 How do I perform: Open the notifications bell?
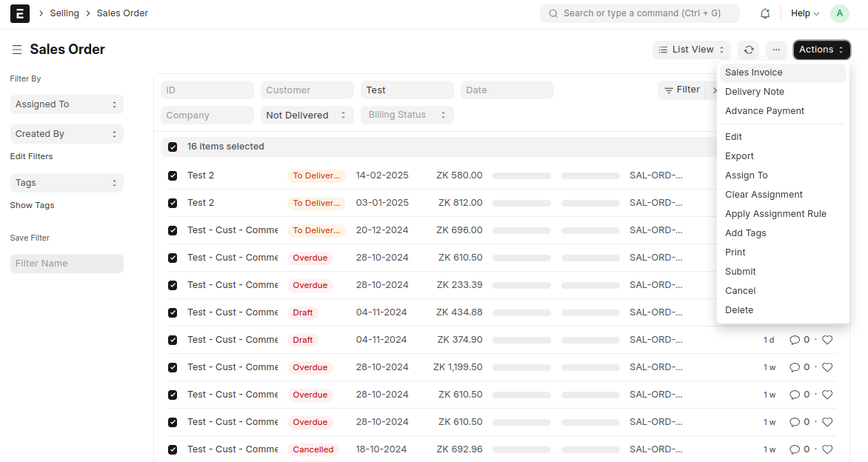click(765, 13)
